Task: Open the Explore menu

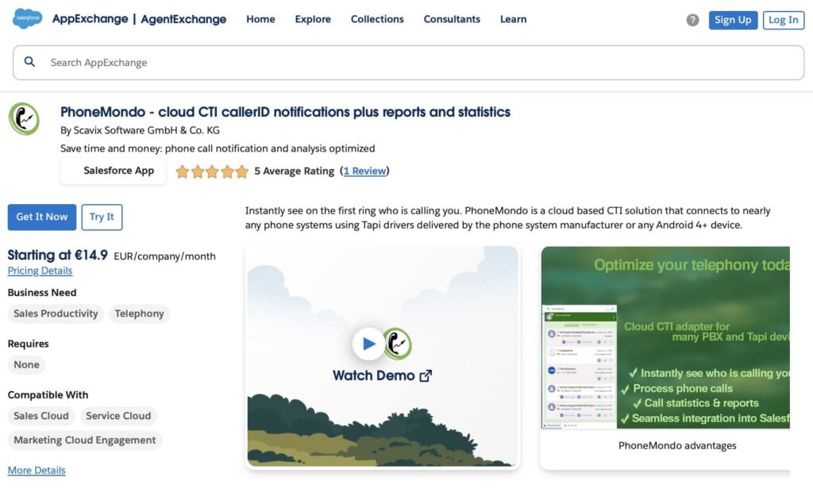Action: pyautogui.click(x=313, y=19)
